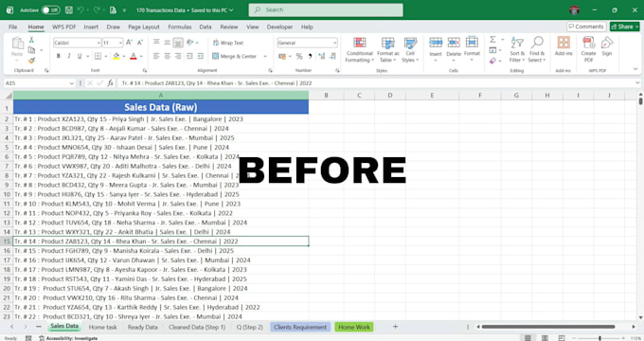
Task: Click the Format Painter brush icon
Action: click(x=31, y=61)
